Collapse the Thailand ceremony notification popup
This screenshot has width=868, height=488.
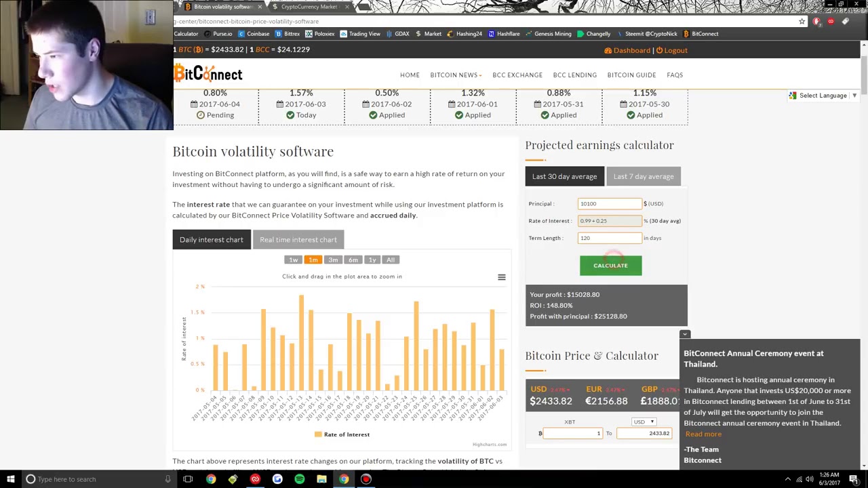point(685,334)
